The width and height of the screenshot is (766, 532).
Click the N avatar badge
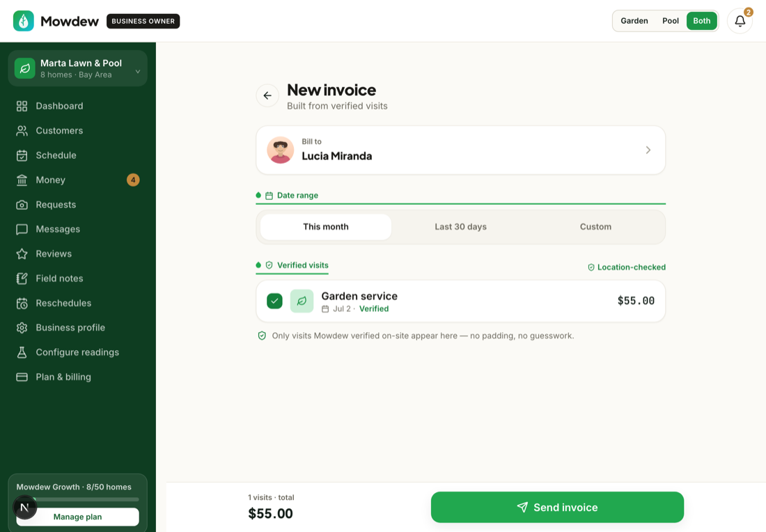click(x=24, y=507)
